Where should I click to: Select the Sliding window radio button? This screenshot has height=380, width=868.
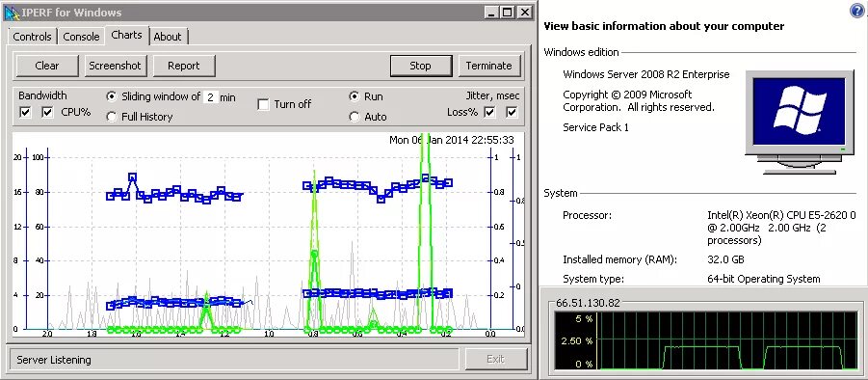pyautogui.click(x=111, y=96)
